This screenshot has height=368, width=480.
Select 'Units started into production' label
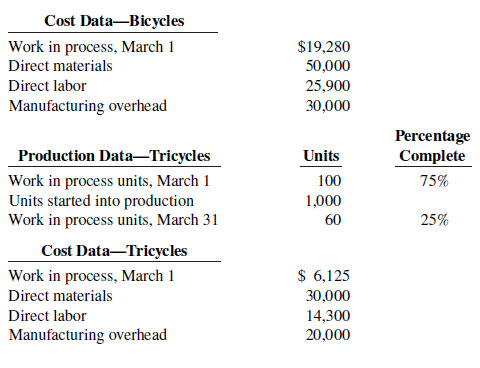[x=101, y=201]
